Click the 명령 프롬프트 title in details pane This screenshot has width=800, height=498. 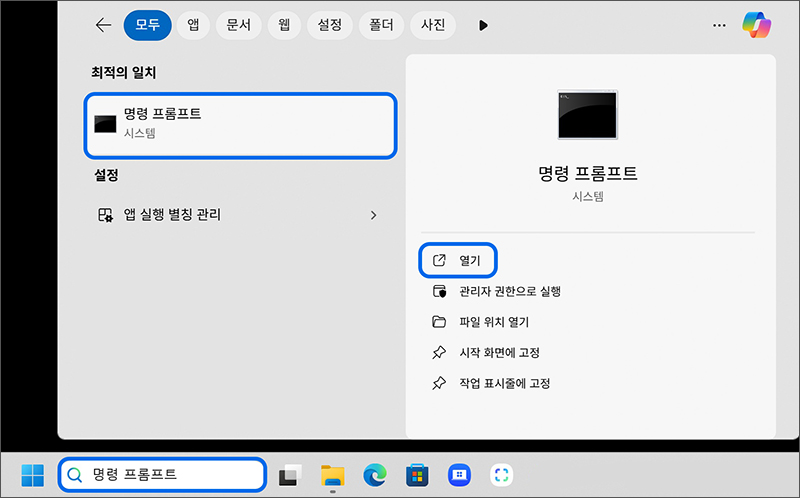point(588,173)
